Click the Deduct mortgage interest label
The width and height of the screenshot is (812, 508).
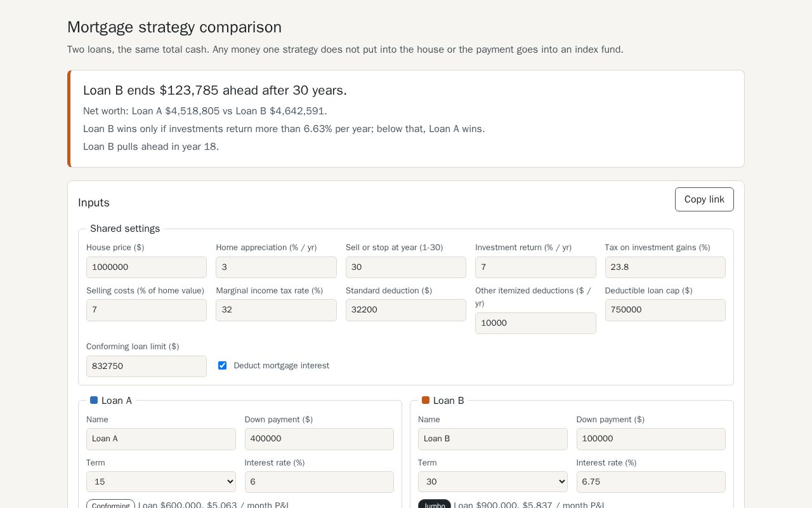pos(281,366)
